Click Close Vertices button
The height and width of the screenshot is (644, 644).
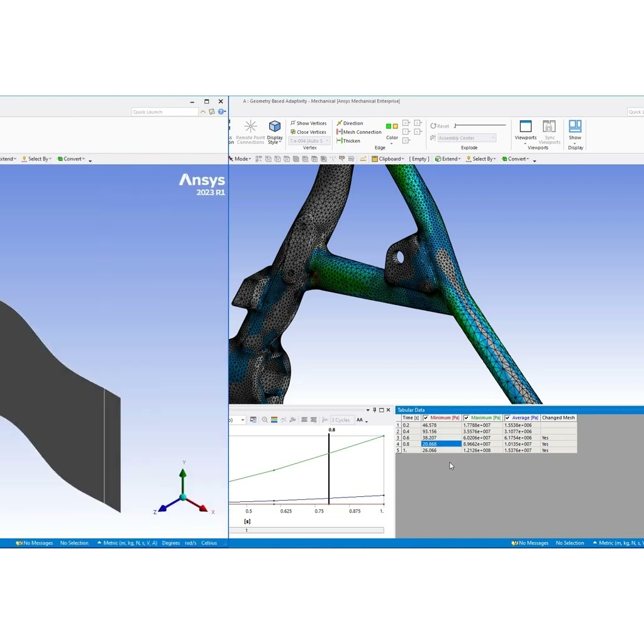click(308, 132)
